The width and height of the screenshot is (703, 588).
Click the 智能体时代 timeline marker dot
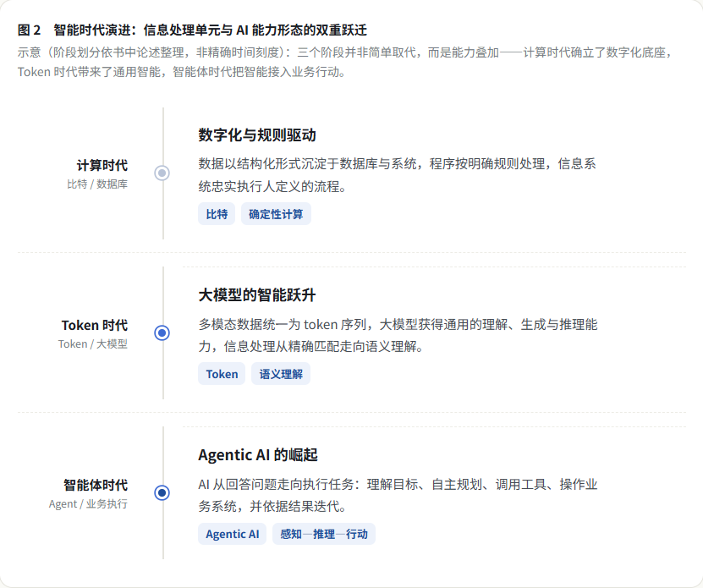point(162,493)
